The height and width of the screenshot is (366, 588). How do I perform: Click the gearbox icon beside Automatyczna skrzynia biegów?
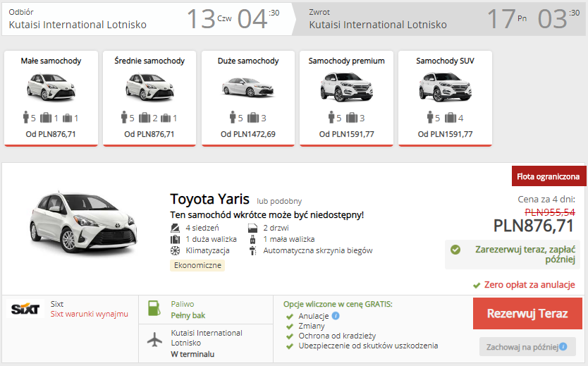coord(252,250)
